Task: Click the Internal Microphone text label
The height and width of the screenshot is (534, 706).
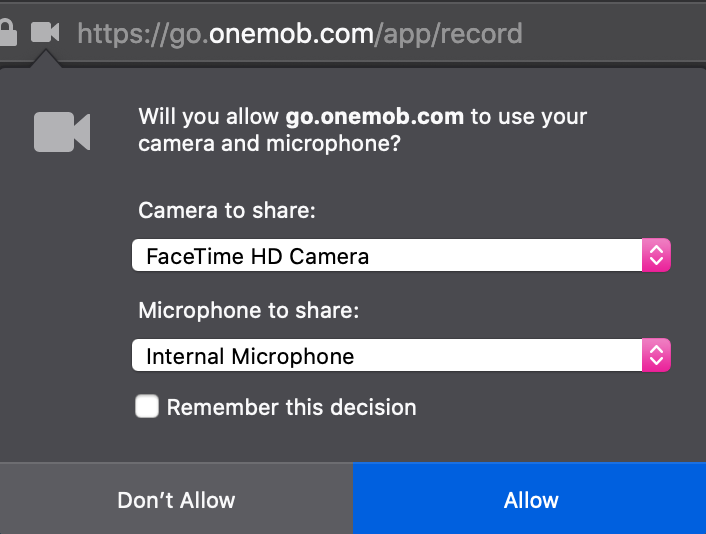Action: coord(250,356)
